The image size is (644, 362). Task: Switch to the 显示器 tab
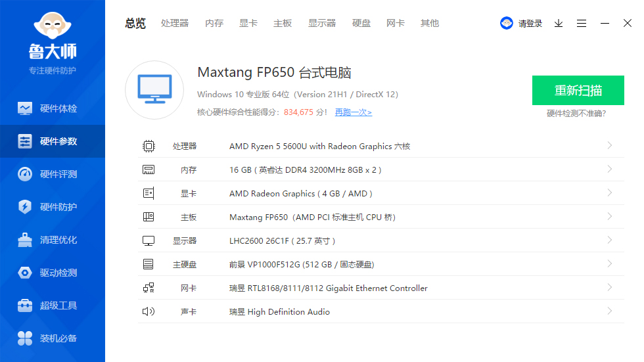coord(322,24)
